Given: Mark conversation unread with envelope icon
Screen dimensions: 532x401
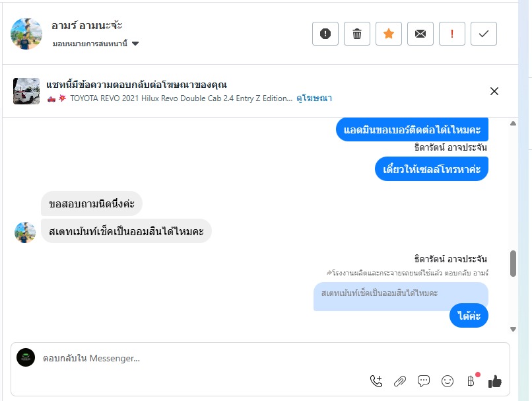Looking at the screenshot, I should click(420, 34).
